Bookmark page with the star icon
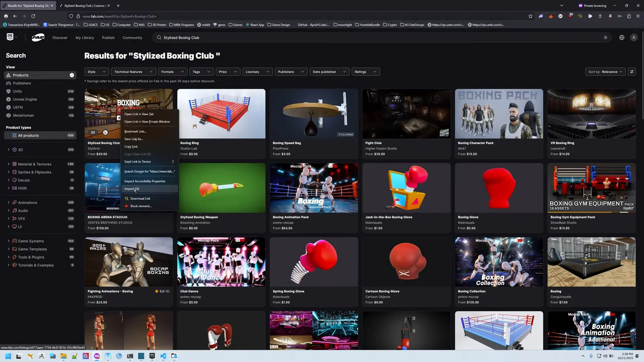This screenshot has height=362, width=644. pyautogui.click(x=530, y=16)
